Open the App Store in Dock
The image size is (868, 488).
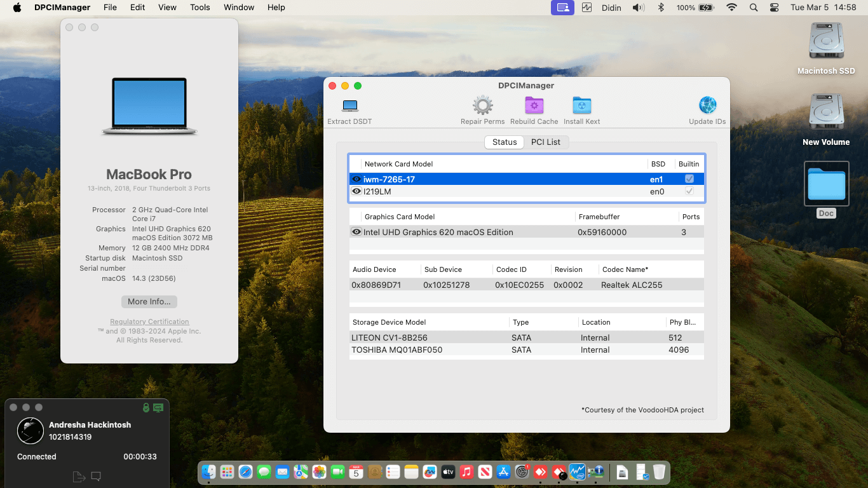tap(503, 471)
